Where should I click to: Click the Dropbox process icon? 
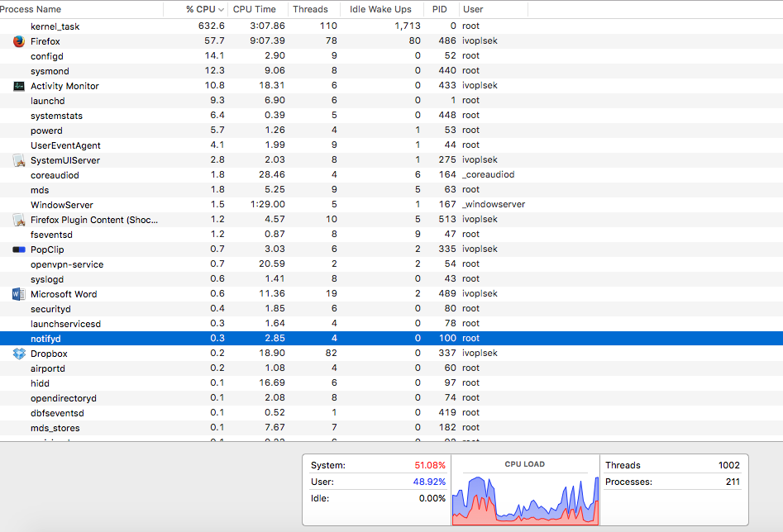pos(19,354)
